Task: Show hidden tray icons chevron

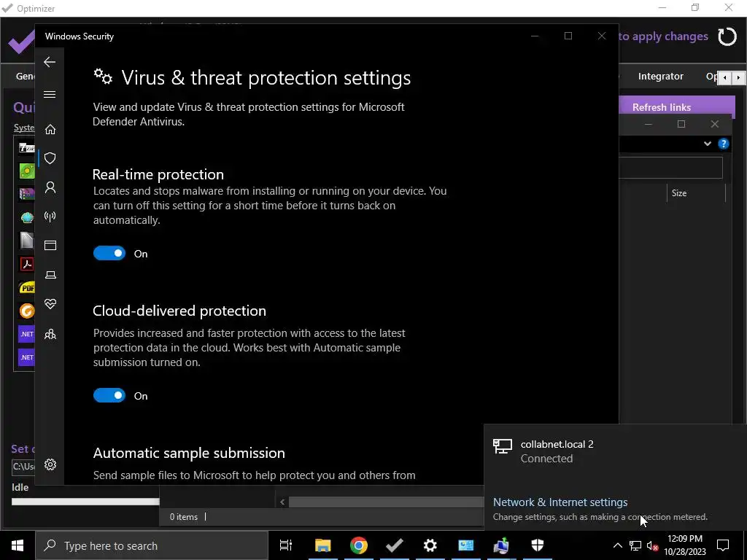Action: click(x=617, y=545)
